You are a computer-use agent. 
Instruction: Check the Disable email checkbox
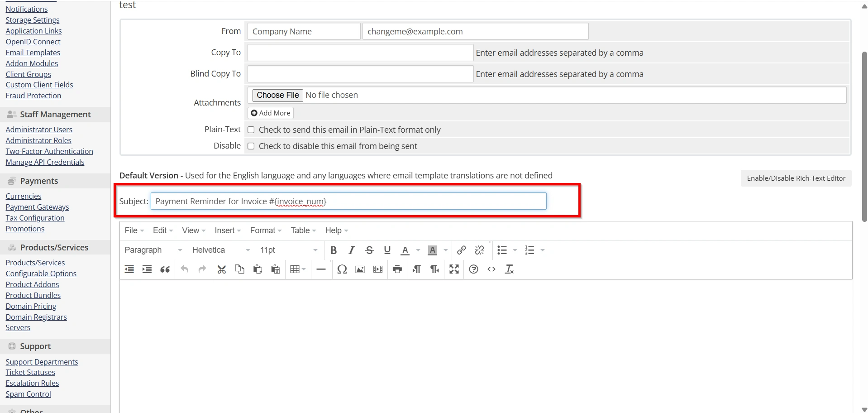point(251,146)
